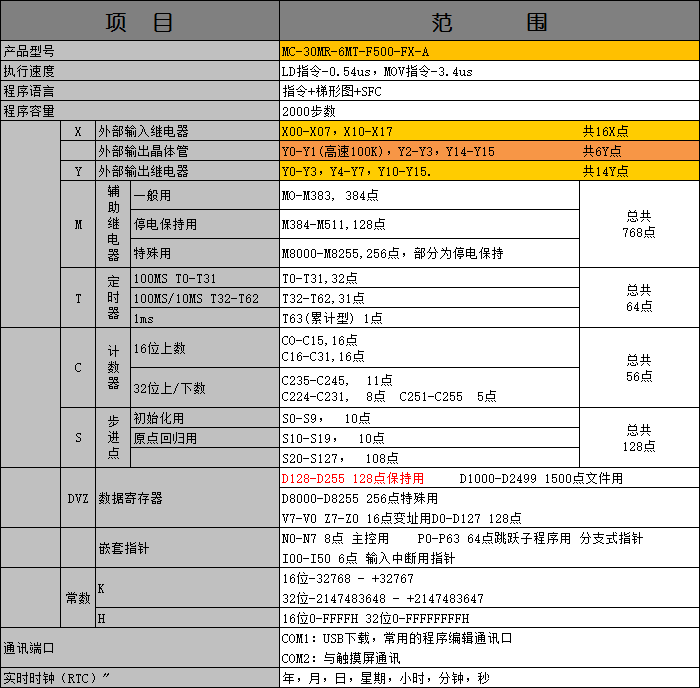Select the COM1: USB下载 communication port cell

pyautogui.click(x=397, y=638)
